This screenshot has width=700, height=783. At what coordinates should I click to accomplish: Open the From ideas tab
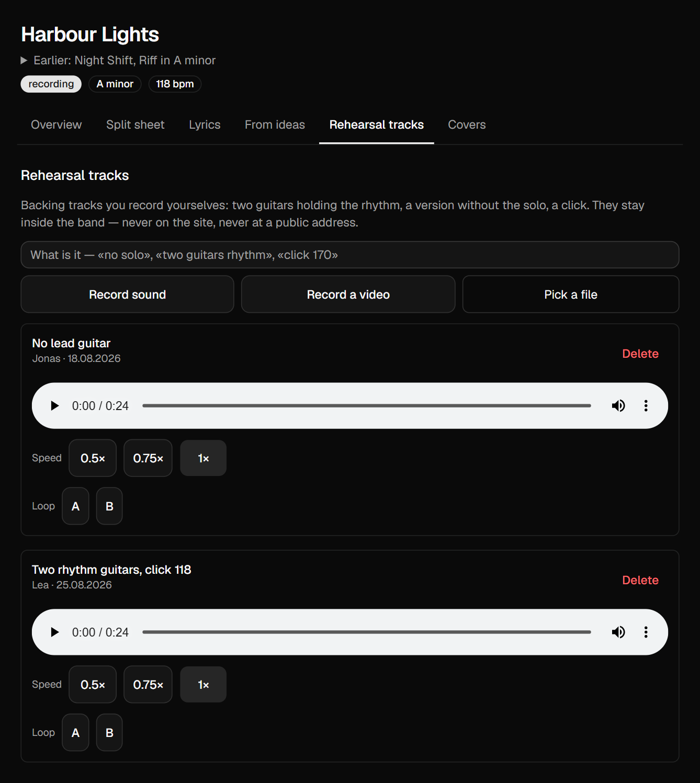pyautogui.click(x=275, y=125)
